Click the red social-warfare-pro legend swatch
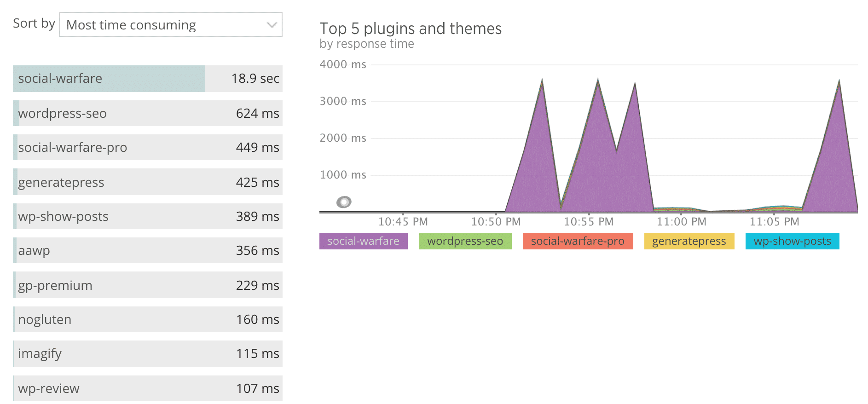This screenshot has width=868, height=404. [578, 241]
